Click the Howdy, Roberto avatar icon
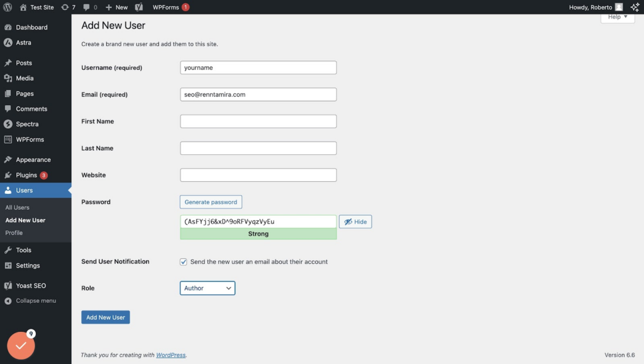This screenshot has height=364, width=644. click(619, 7)
